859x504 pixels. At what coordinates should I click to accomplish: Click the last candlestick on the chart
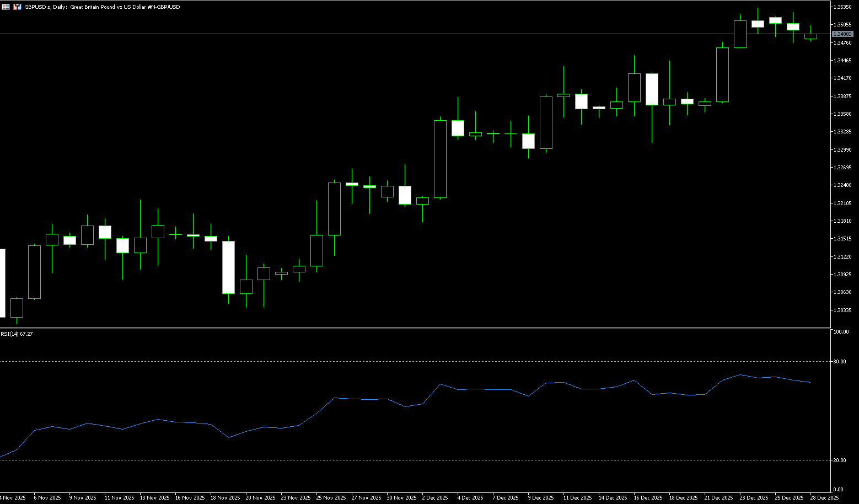pyautogui.click(x=810, y=36)
